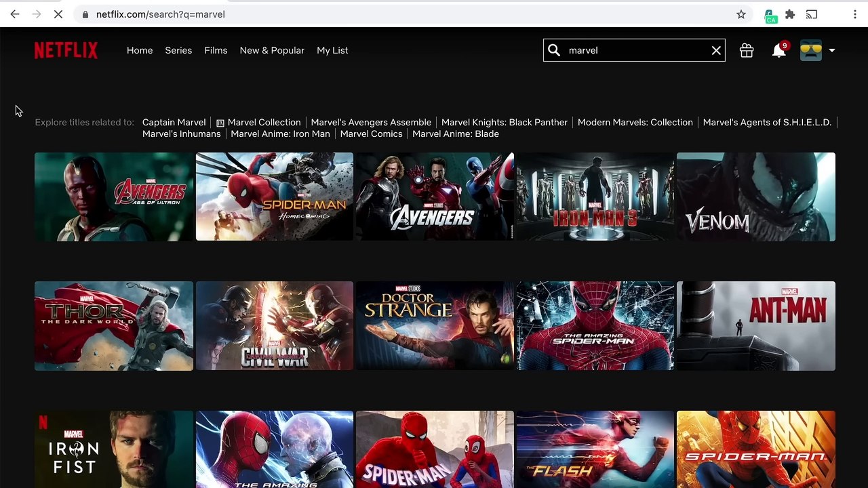Click into the Netflix search field
The image size is (868, 488).
(x=634, y=50)
